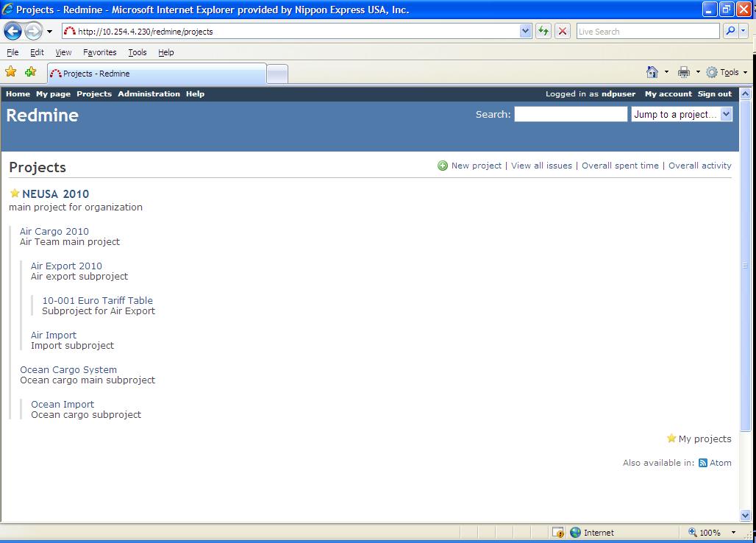Open View all issues link
This screenshot has width=756, height=543.
[541, 166]
